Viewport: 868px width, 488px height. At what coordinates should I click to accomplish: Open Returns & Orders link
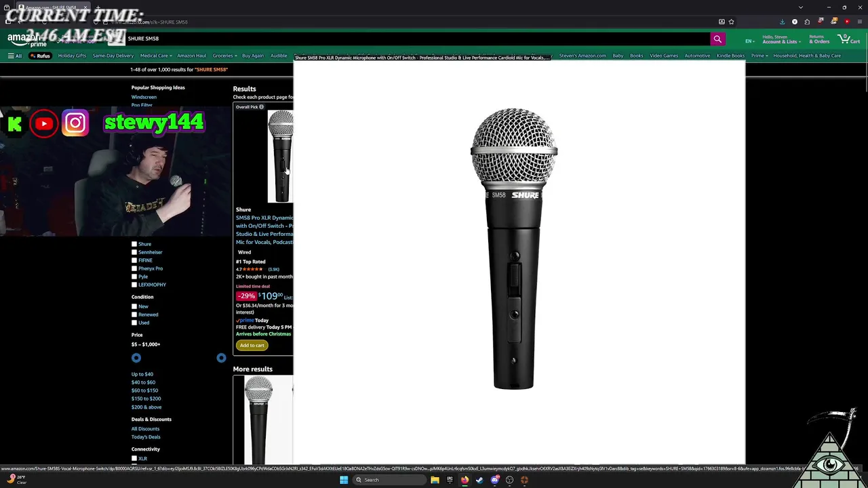tap(819, 39)
